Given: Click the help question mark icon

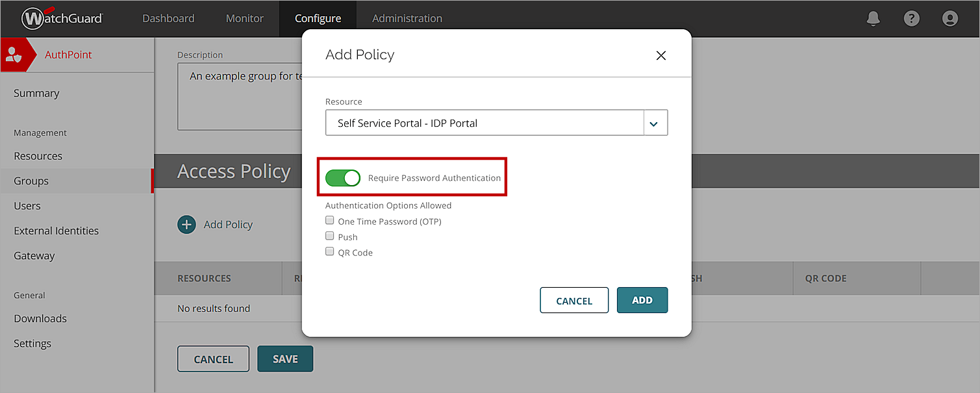Looking at the screenshot, I should click(x=911, y=19).
